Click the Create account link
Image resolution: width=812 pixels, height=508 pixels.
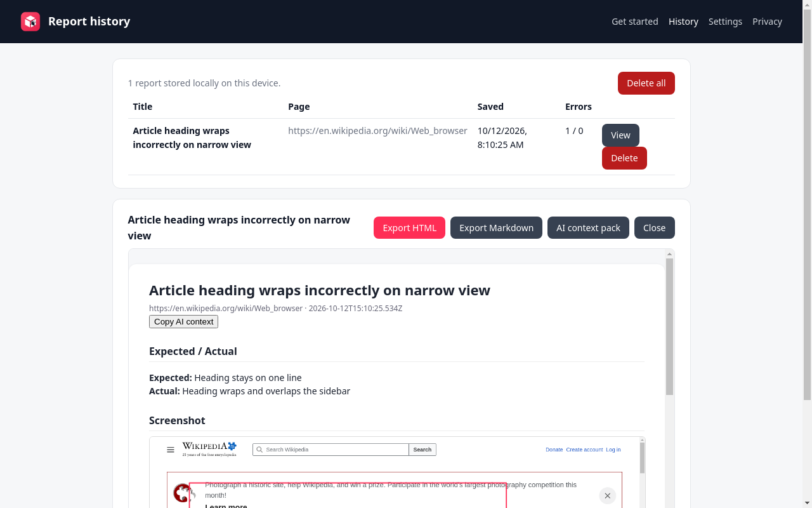[584, 450]
